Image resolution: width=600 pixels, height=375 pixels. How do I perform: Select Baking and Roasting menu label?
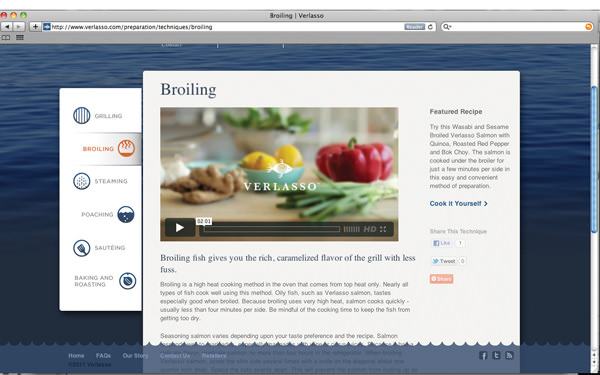click(94, 281)
